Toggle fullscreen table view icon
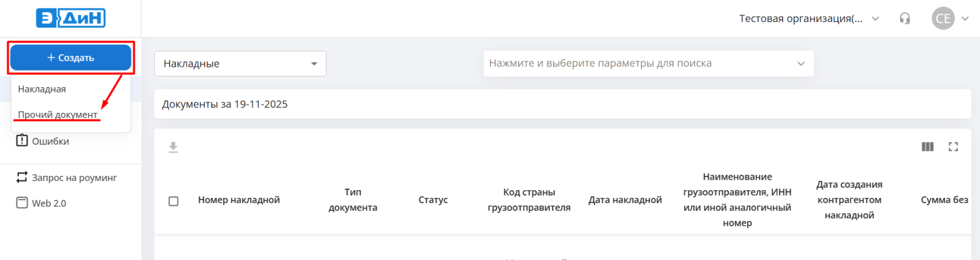Image resolution: width=980 pixels, height=260 pixels. [953, 147]
